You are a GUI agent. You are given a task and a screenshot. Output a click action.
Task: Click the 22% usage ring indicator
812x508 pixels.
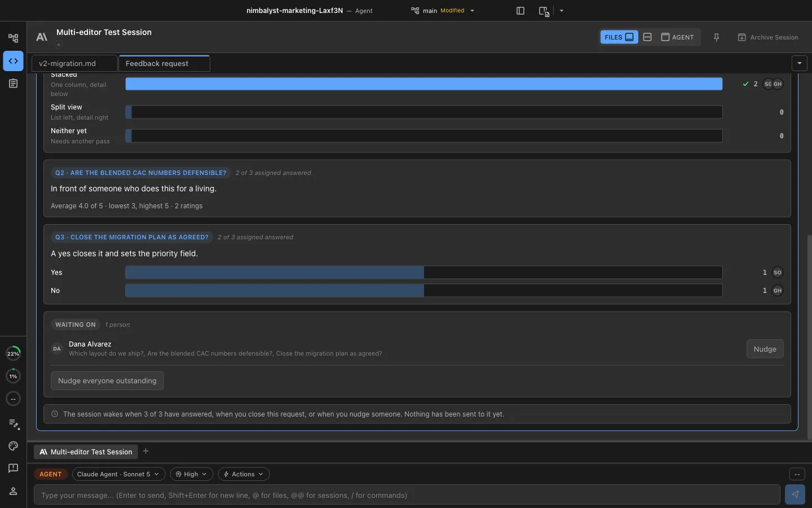point(13,353)
